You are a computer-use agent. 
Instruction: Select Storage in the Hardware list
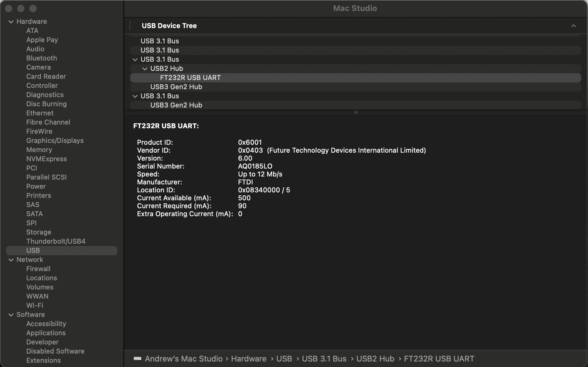(39, 232)
